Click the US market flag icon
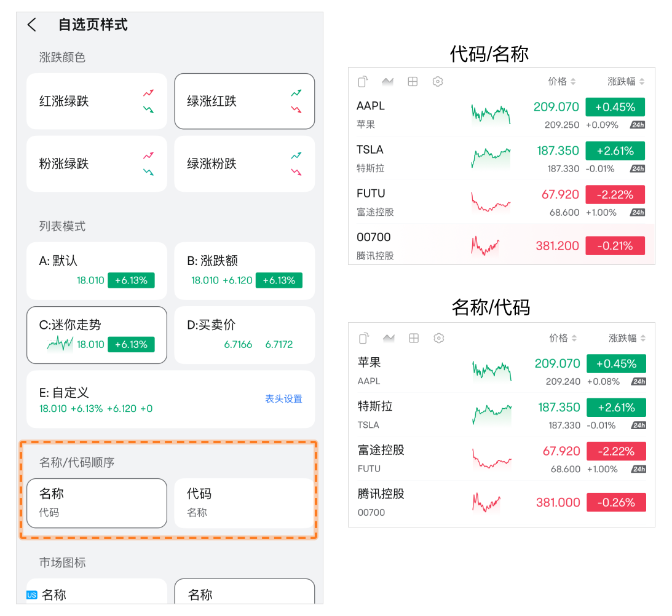The width and height of the screenshot is (672, 616). 32,594
